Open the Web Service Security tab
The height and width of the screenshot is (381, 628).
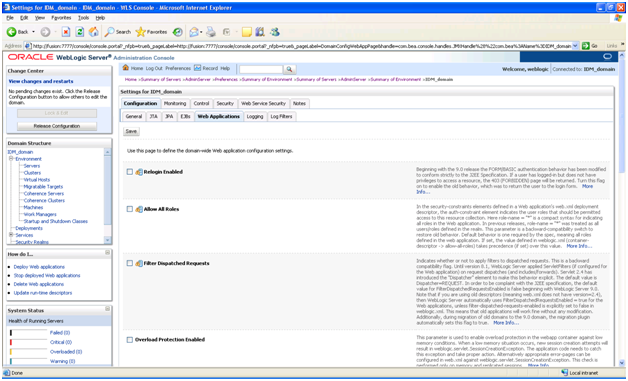click(263, 103)
